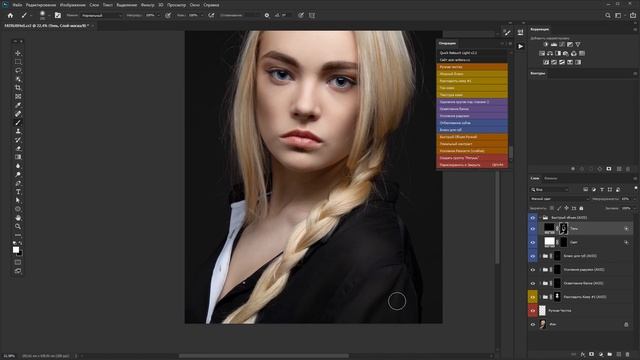Screen dimensions: 640x360
Task: Open the layer blend mode dropdown
Action: click(x=560, y=199)
